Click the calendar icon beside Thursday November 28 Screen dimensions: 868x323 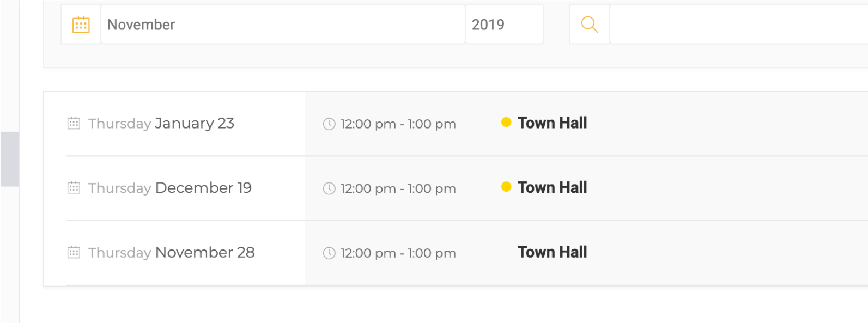tap(74, 253)
